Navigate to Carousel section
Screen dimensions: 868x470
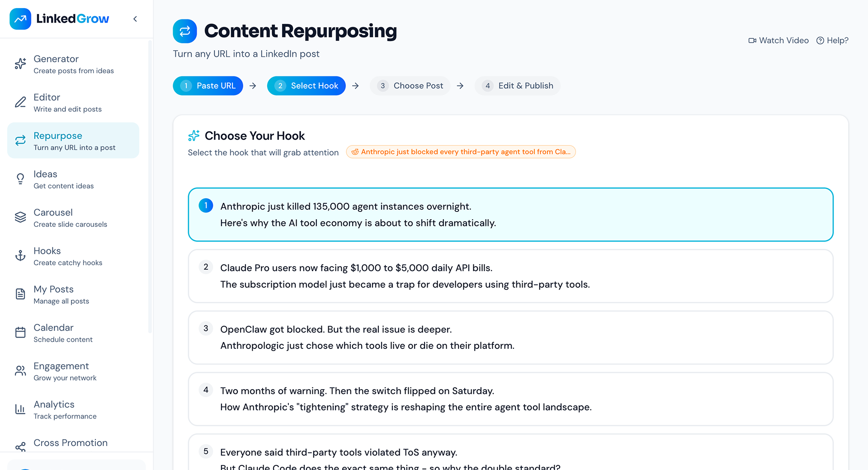pos(73,217)
